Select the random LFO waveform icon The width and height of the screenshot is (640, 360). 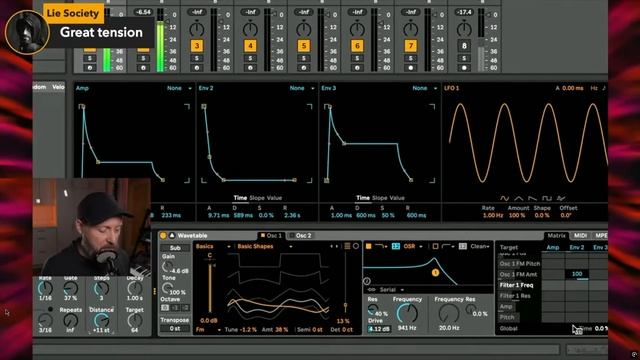click(x=561, y=198)
